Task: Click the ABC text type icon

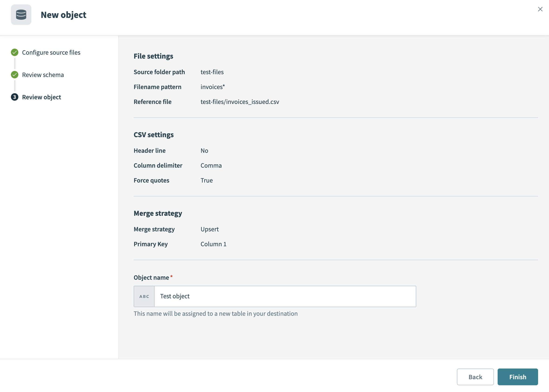Action: coord(144,296)
